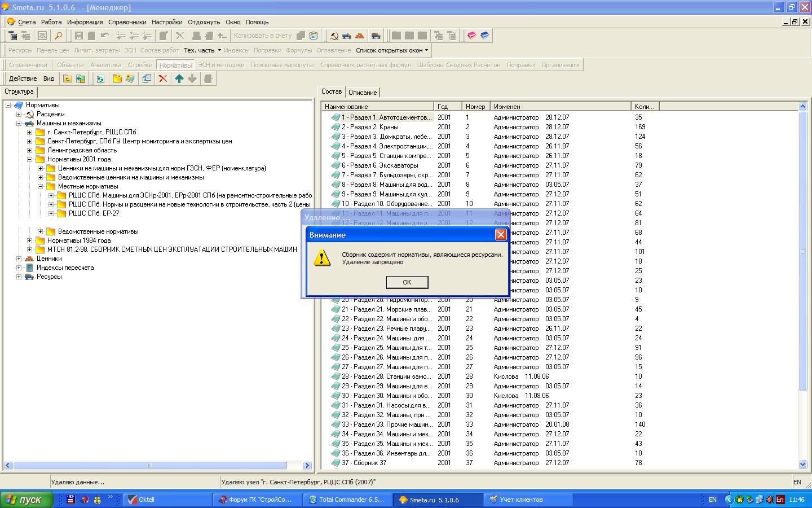Click the pink book icon in toolbar
812x508 pixels.
pos(471,36)
